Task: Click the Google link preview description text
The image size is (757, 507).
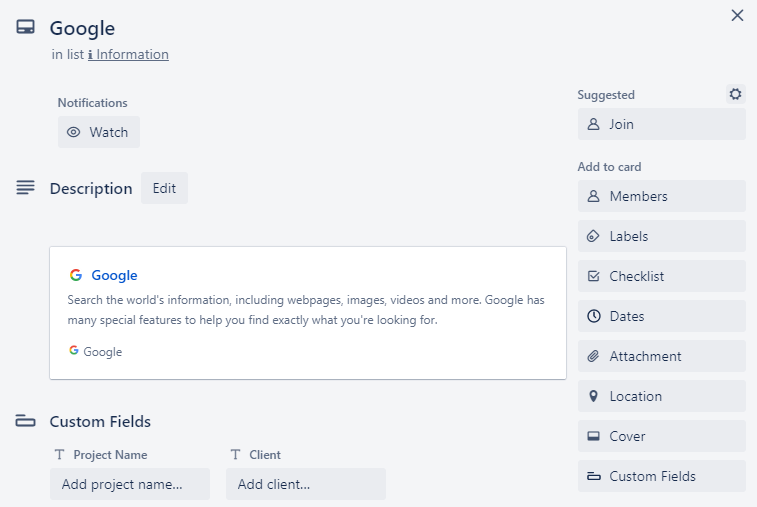Action: click(306, 310)
